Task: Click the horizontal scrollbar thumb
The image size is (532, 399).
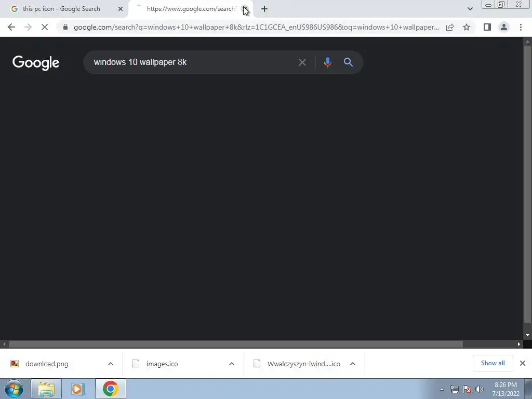Action: point(235,344)
